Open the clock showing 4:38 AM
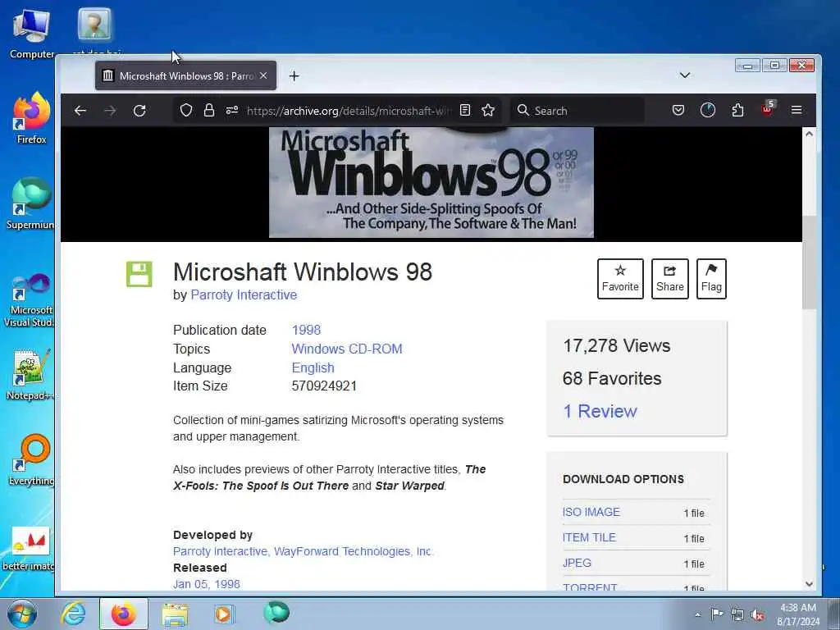The width and height of the screenshot is (840, 630). point(798,614)
